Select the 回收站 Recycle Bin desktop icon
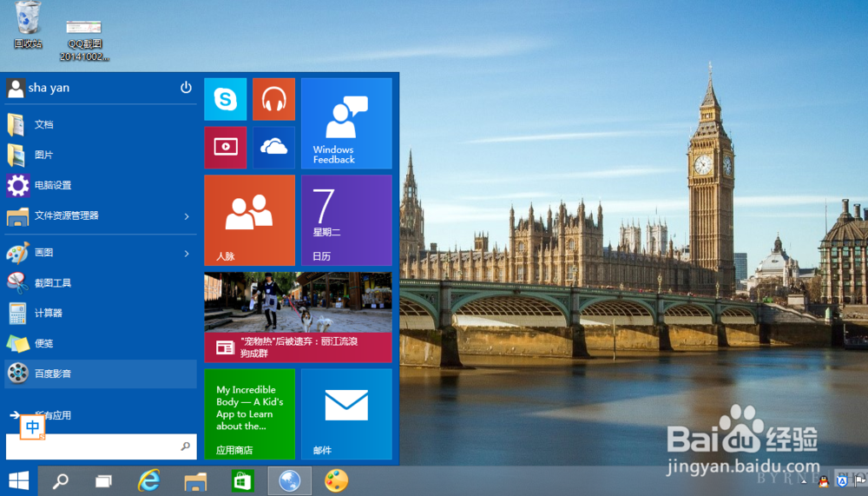Viewport: 868px width, 496px height. (28, 25)
